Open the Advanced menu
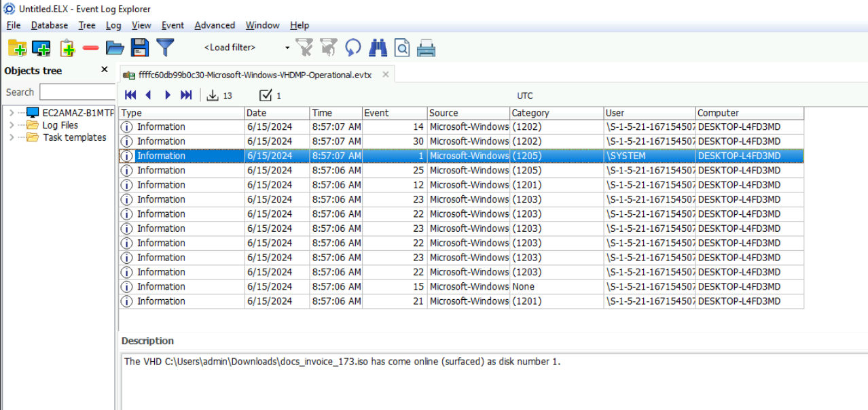Screen dimensions: 868x410 pyautogui.click(x=214, y=25)
